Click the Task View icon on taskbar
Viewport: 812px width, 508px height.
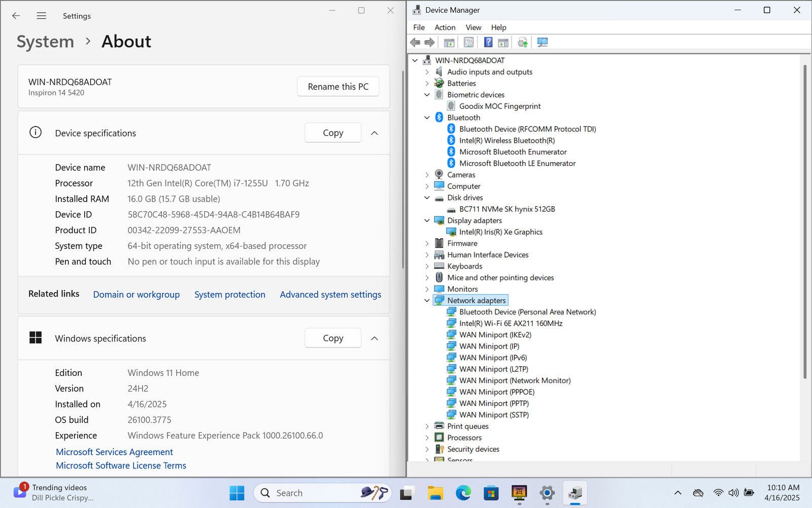point(407,493)
